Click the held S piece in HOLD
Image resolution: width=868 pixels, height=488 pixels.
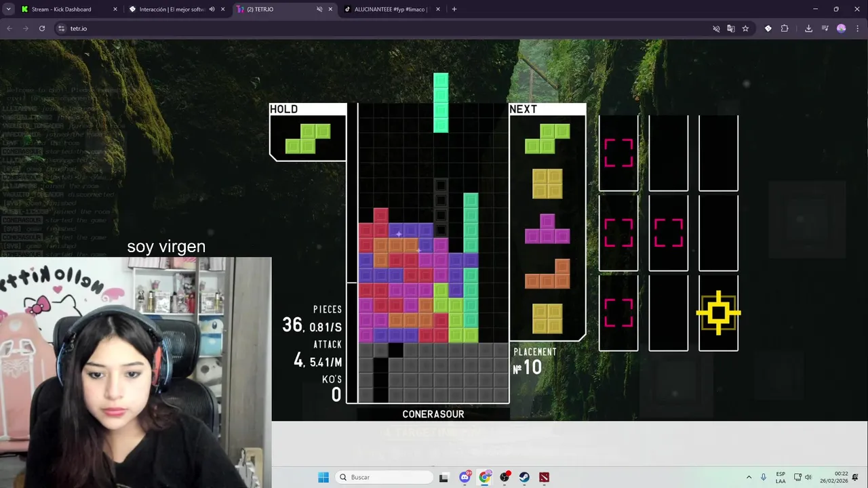click(x=308, y=138)
